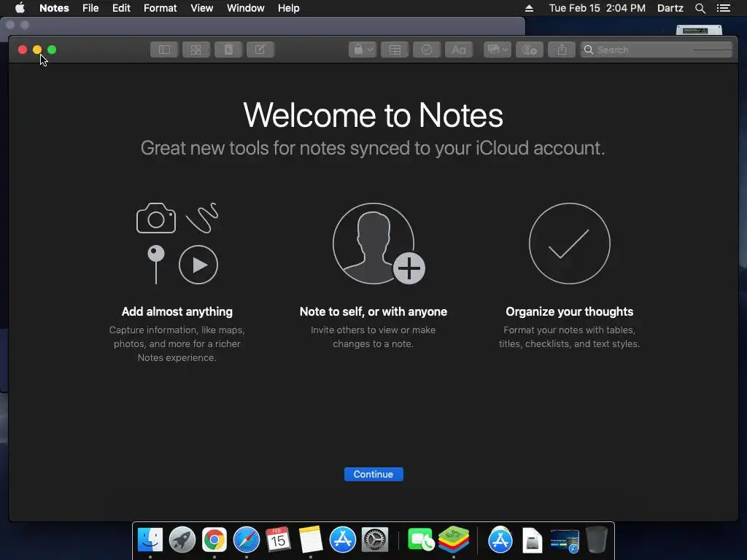Switch to attachments browser grid view
Screen dimensions: 747x560
click(x=196, y=50)
